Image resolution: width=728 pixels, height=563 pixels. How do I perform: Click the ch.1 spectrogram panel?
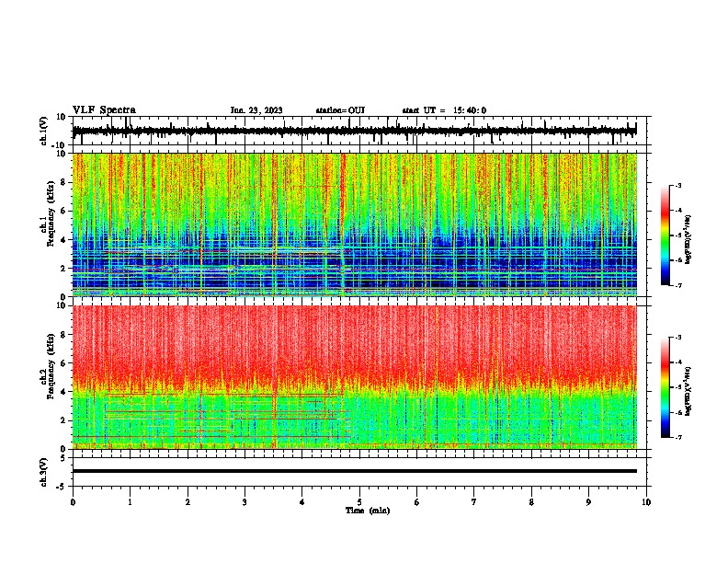(355, 224)
